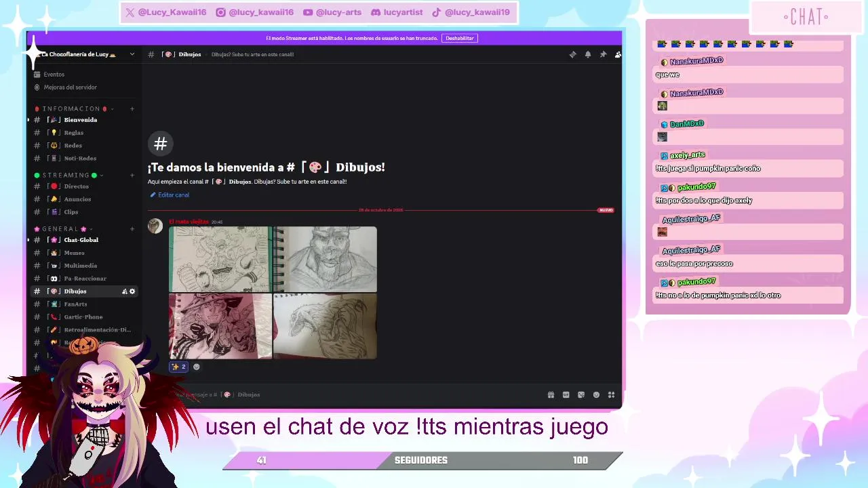
Task: Click the Dibujos channel settings gear
Action: pos(132,291)
